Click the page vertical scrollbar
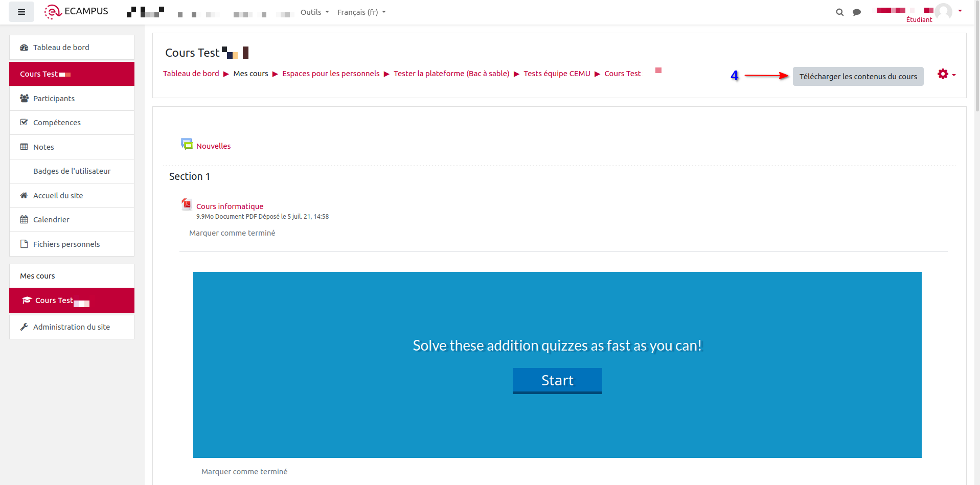 pyautogui.click(x=977, y=56)
